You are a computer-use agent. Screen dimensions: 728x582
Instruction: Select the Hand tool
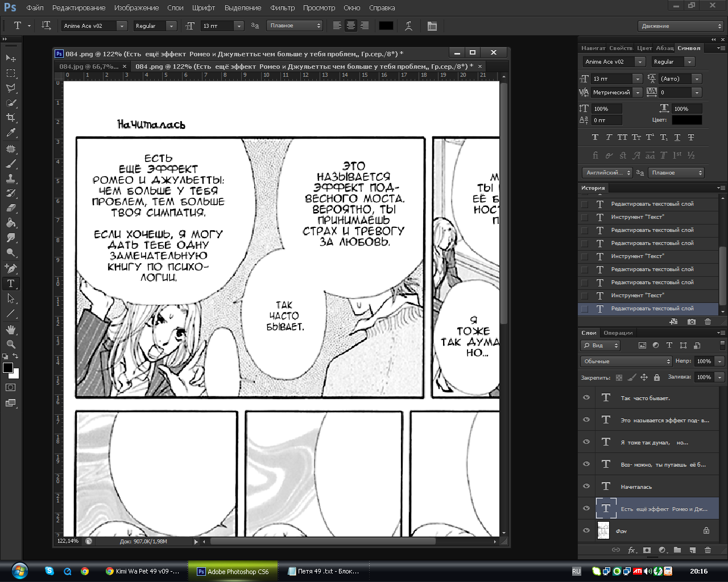pos(11,329)
